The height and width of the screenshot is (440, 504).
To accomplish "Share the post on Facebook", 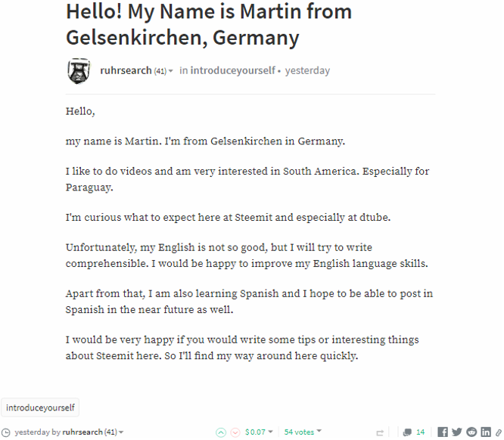I will click(443, 432).
